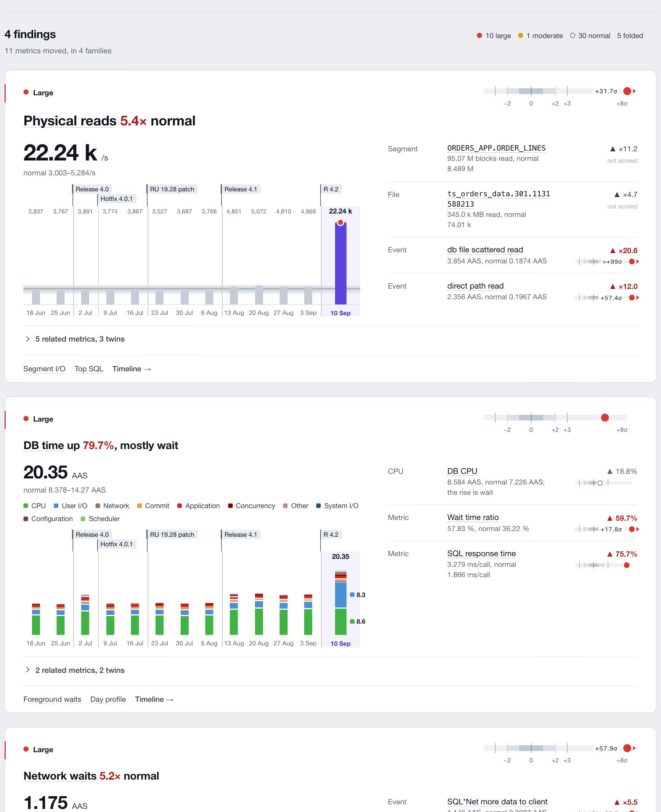This screenshot has width=661, height=812.
Task: Open the db file scattered read event
Action: click(485, 250)
